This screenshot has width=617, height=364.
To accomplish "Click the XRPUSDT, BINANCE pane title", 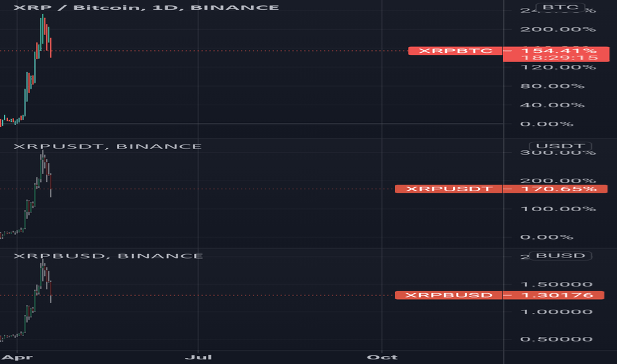I will coord(108,146).
